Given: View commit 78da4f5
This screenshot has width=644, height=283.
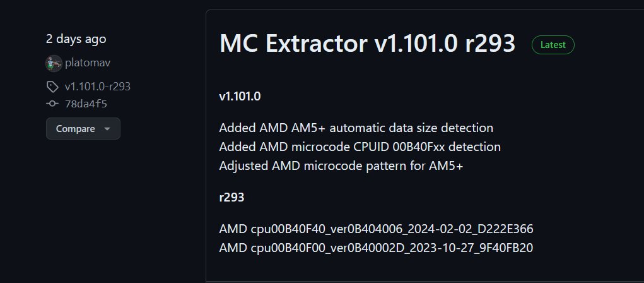Looking at the screenshot, I should 81,104.
